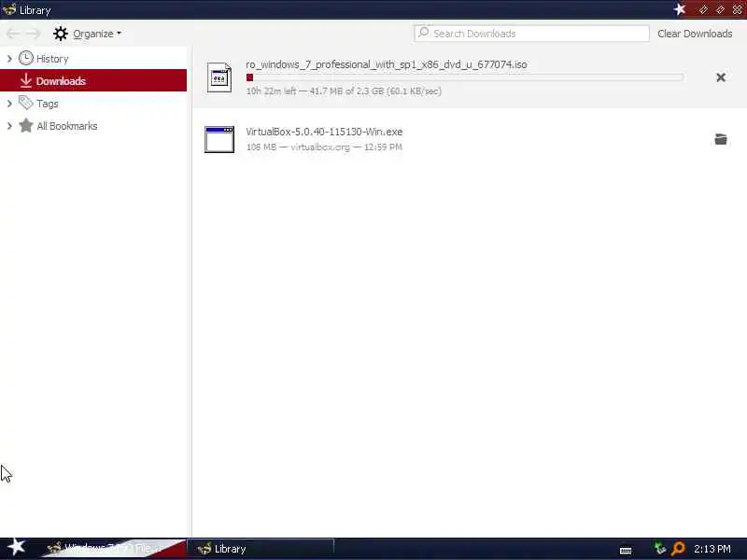Select Downloads in the sidebar
Viewport: 747px width, 560px height.
click(93, 80)
